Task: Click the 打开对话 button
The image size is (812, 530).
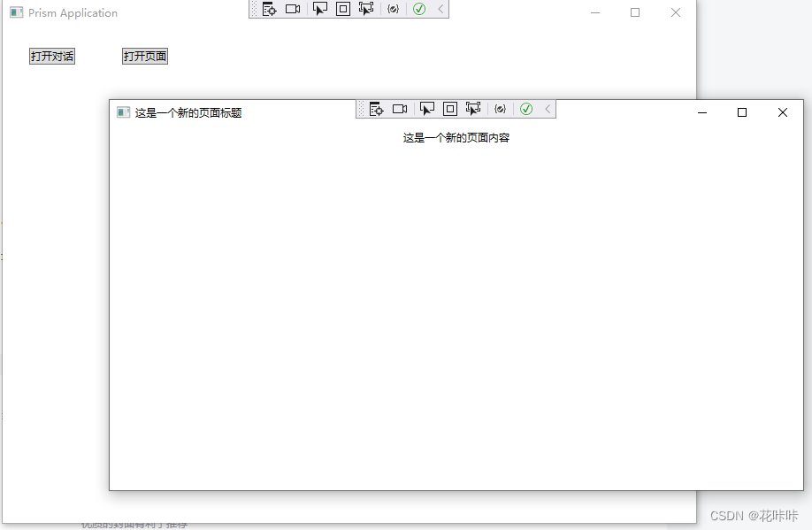Action: pyautogui.click(x=51, y=55)
